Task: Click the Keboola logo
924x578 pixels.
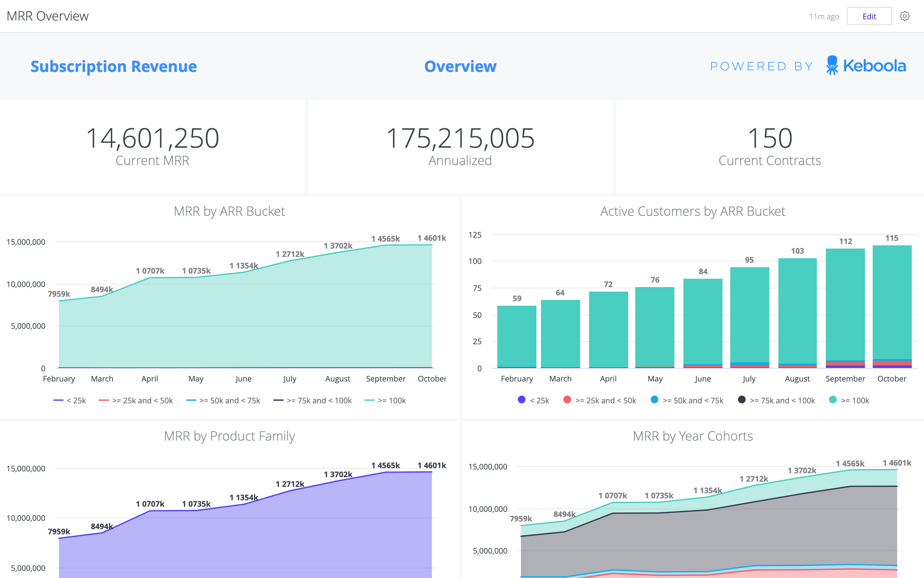Action: (x=866, y=66)
